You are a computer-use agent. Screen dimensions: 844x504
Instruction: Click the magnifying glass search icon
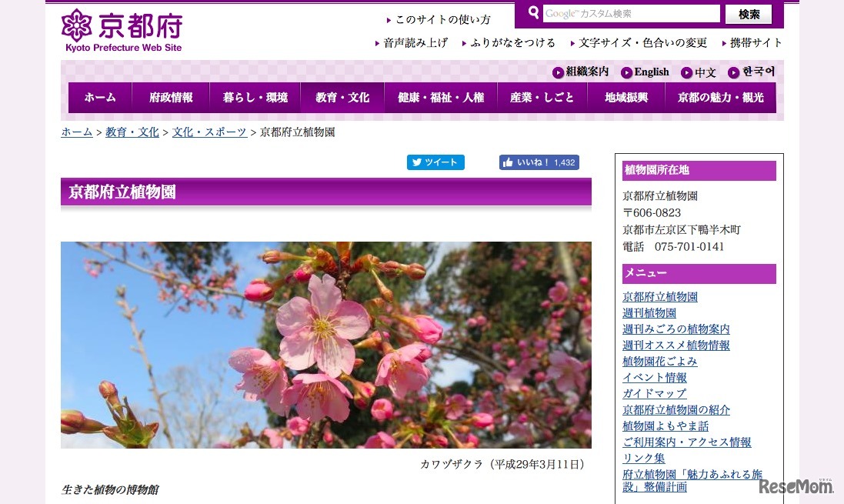532,13
